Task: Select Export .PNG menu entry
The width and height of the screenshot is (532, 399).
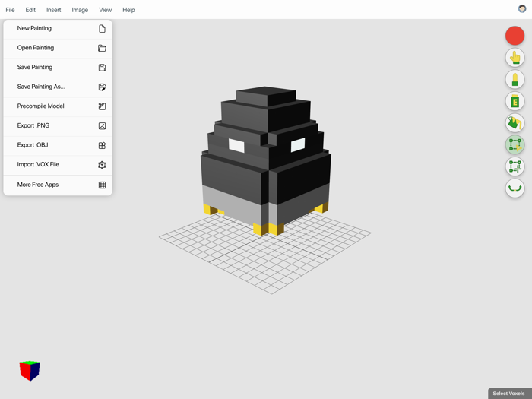Action: coord(58,125)
